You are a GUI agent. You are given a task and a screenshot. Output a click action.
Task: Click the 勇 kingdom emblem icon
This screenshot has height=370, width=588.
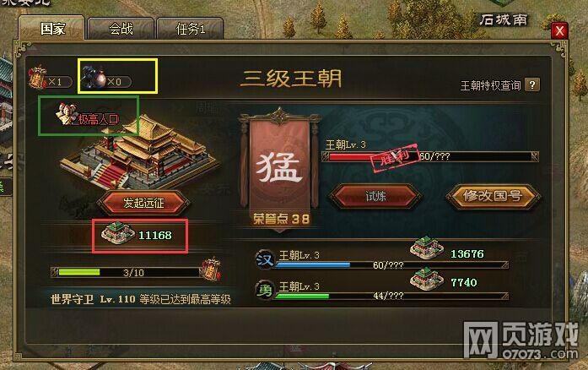point(264,291)
